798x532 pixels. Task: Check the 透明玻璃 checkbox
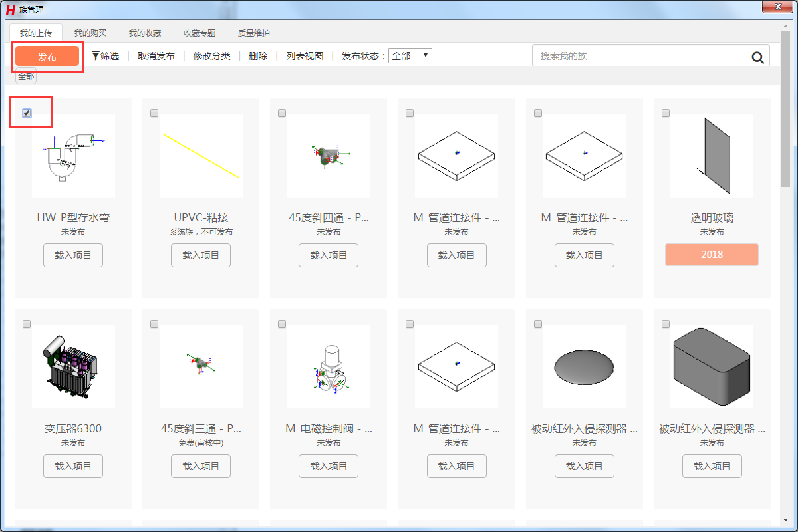click(x=665, y=113)
